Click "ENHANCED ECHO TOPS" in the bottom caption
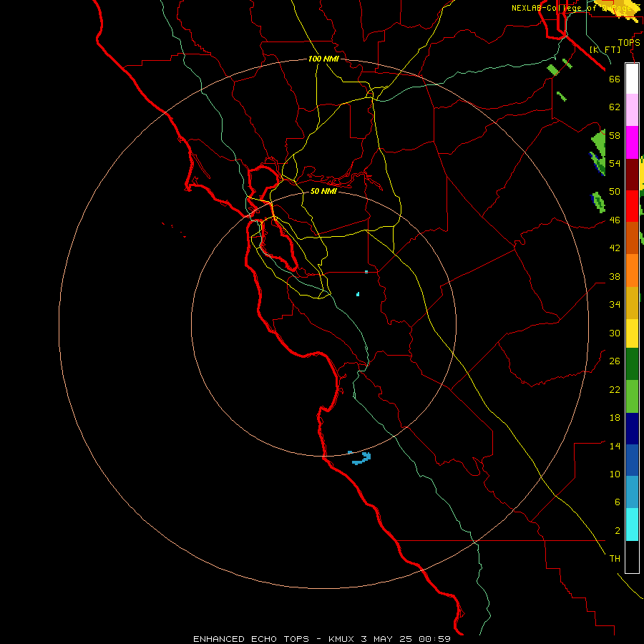Screen dimensions: 644x644 click(x=251, y=639)
